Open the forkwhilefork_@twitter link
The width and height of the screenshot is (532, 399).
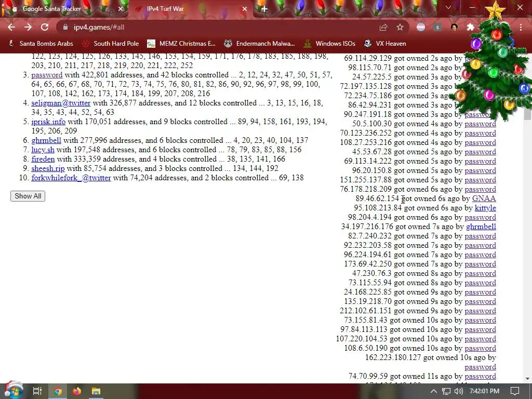click(x=71, y=178)
